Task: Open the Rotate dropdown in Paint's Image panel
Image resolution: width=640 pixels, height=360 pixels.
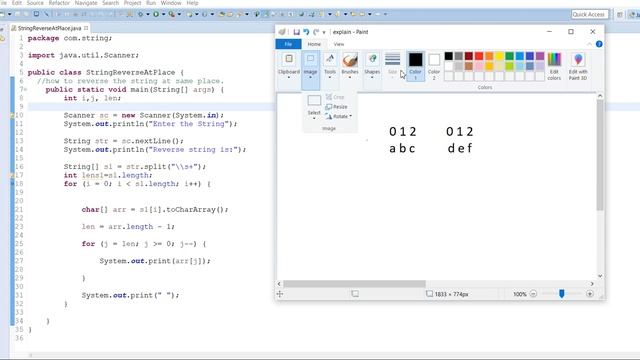Action: [x=339, y=116]
